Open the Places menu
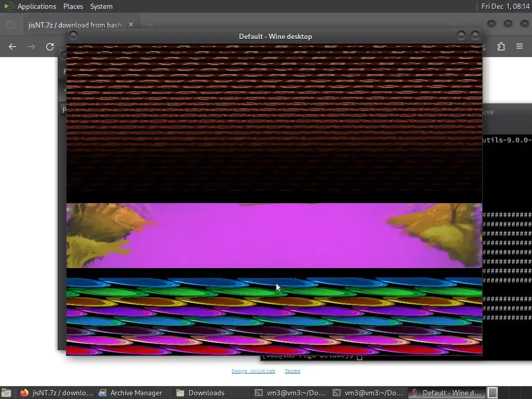532x399 pixels. click(73, 6)
